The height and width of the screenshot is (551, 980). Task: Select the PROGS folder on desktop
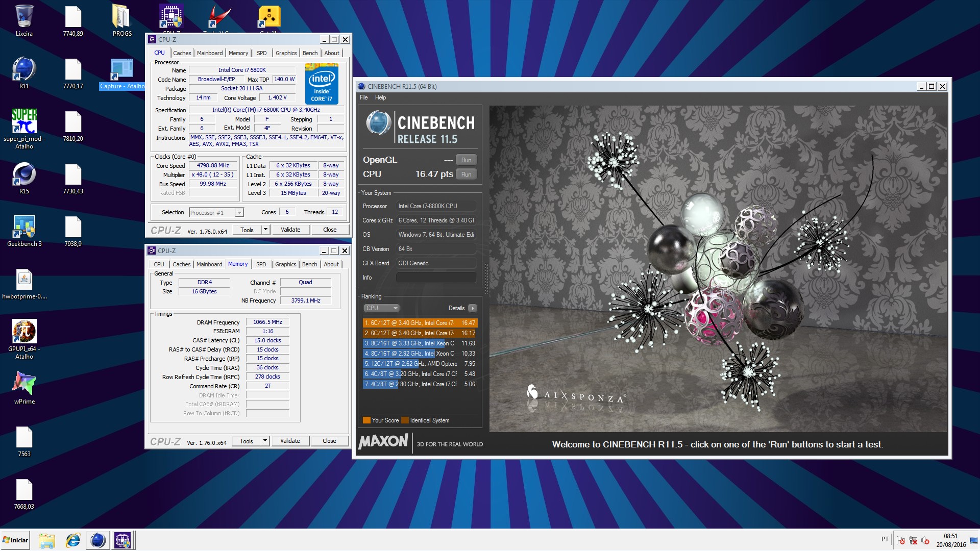click(x=122, y=16)
